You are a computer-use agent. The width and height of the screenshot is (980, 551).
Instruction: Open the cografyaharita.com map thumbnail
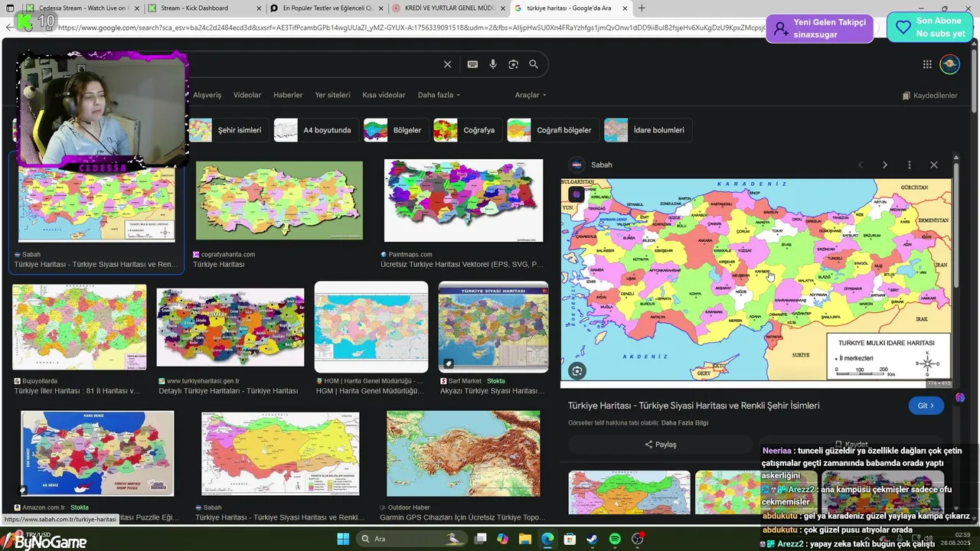(279, 201)
